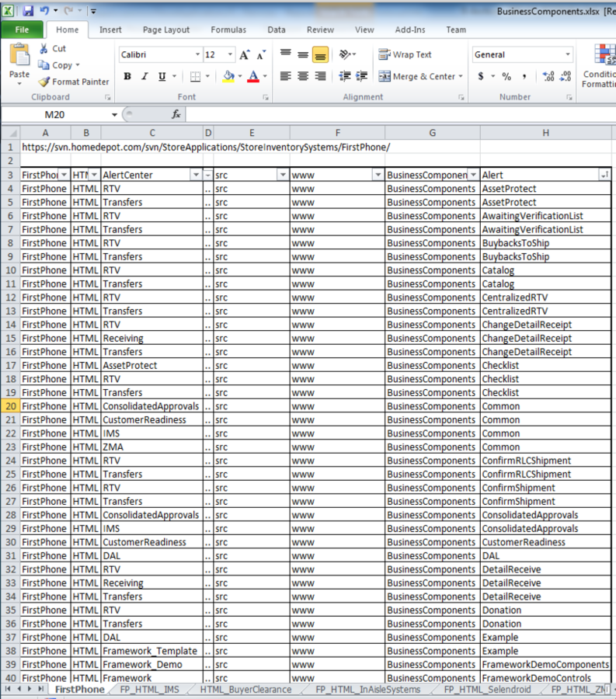Click the Paste clipboard icon
The image size is (616, 699).
click(x=19, y=55)
